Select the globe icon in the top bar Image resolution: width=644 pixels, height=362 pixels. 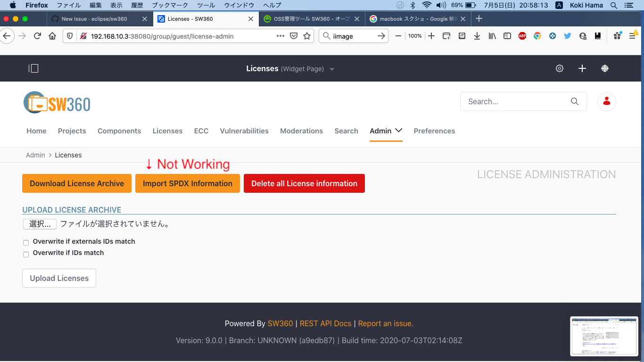[605, 68]
